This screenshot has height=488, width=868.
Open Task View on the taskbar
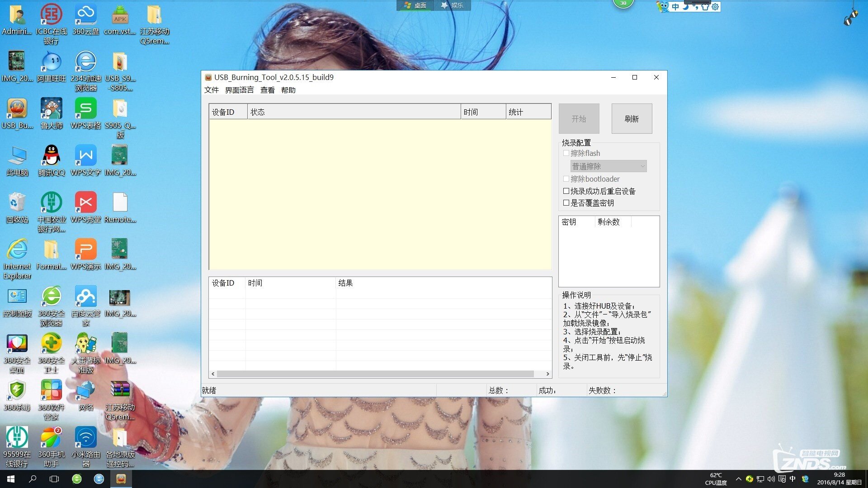coord(54,479)
